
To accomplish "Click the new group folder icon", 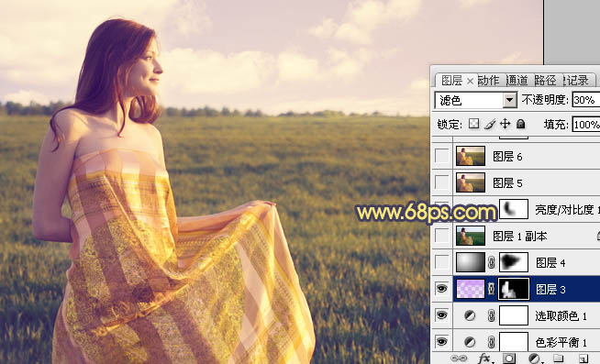I will (559, 358).
